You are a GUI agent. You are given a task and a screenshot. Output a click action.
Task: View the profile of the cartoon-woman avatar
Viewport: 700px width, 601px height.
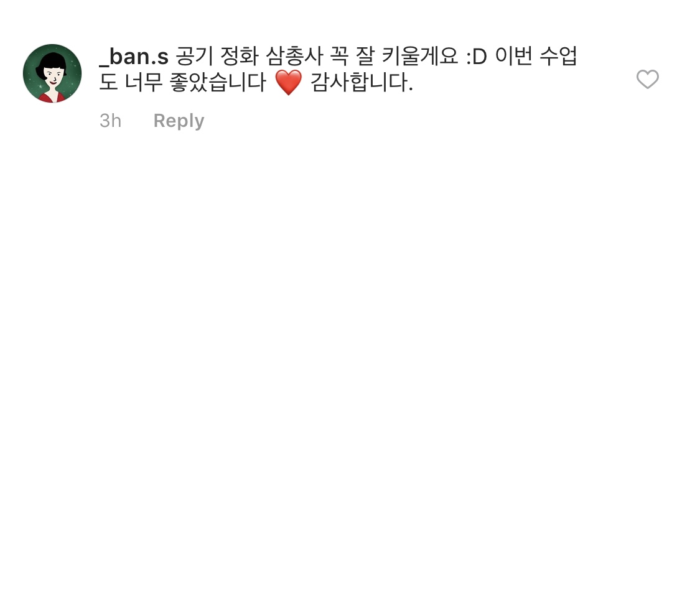click(52, 73)
